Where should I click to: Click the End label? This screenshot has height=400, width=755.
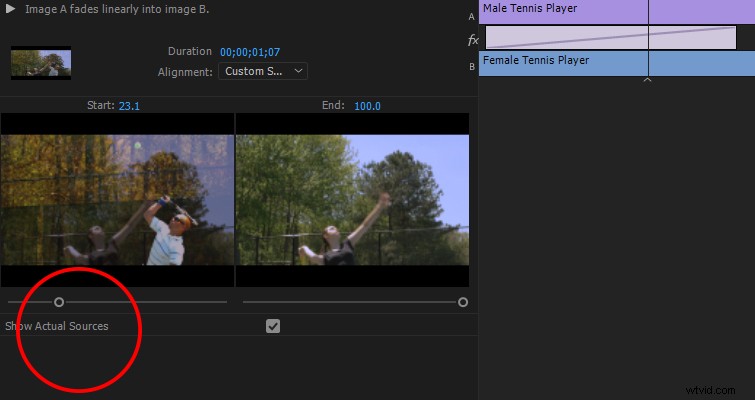pos(333,105)
